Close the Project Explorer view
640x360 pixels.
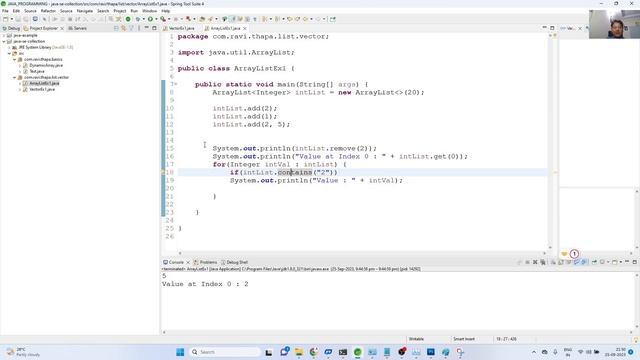(62, 28)
